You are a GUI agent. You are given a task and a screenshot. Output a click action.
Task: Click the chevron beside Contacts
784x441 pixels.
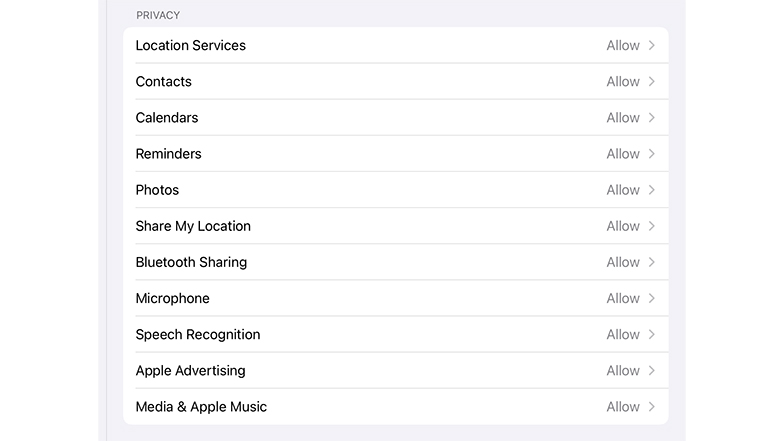(x=652, y=81)
